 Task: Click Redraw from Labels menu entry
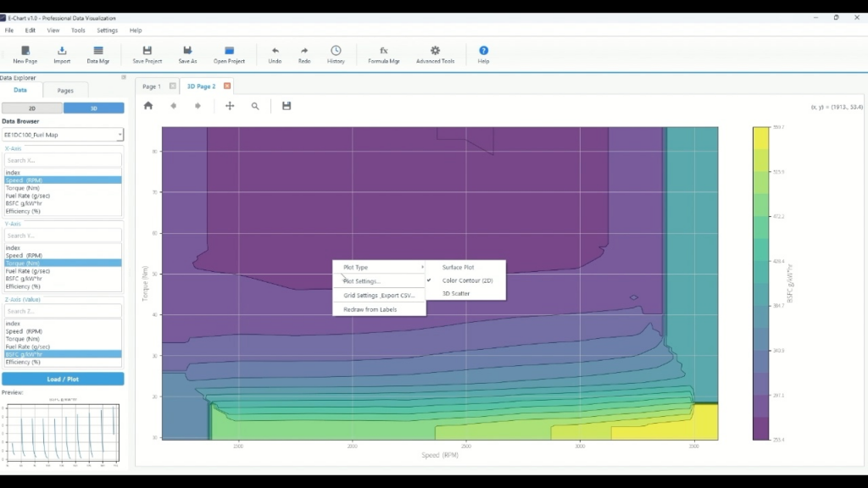click(370, 309)
